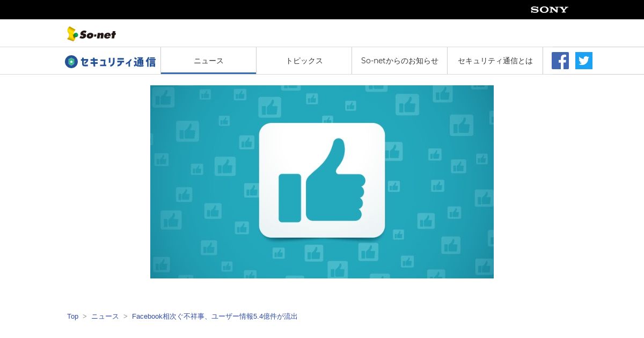This screenshot has height=338, width=644.
Task: Click the thumbs-up article hero image
Action: coord(322,182)
